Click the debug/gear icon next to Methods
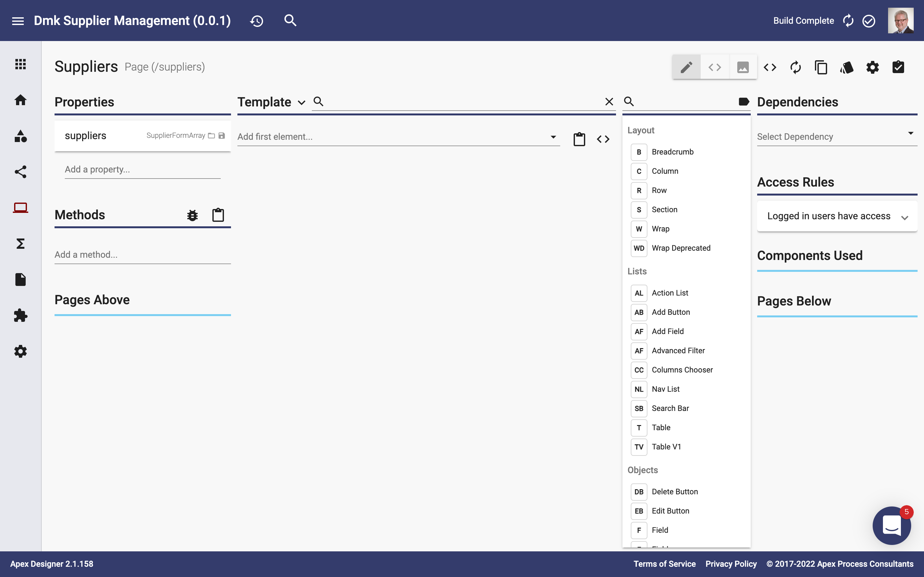This screenshot has height=577, width=924. coord(192,215)
